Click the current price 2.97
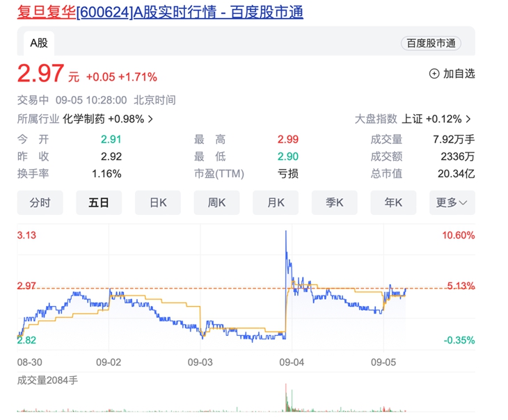Screen dimensions: 508x420 point(40,74)
